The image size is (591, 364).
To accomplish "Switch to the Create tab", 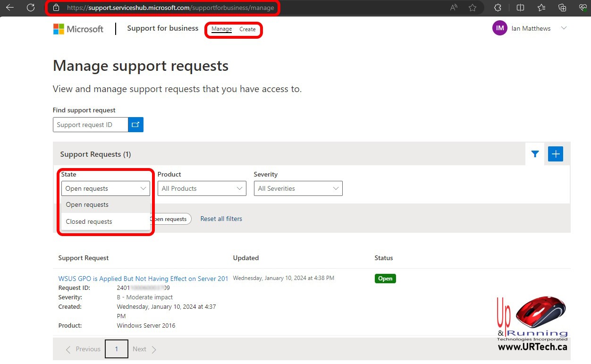I will click(247, 29).
